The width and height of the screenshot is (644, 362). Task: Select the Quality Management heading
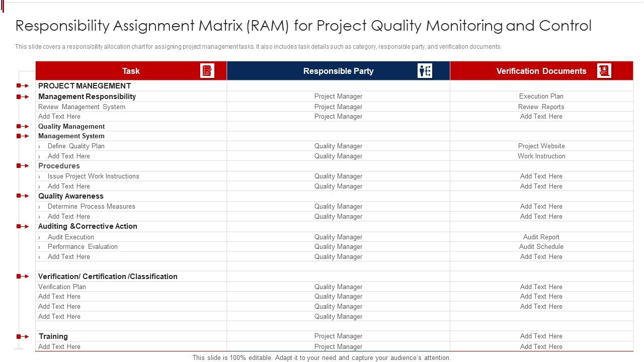(71, 126)
